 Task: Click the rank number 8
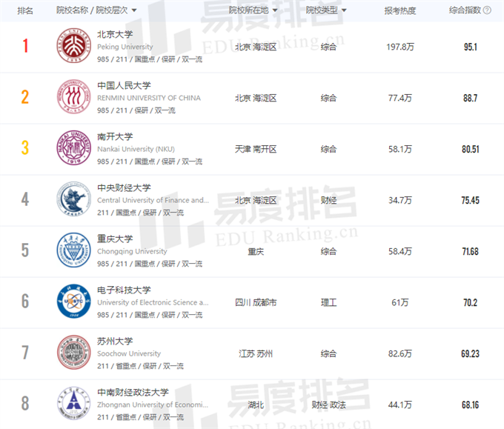click(x=25, y=403)
